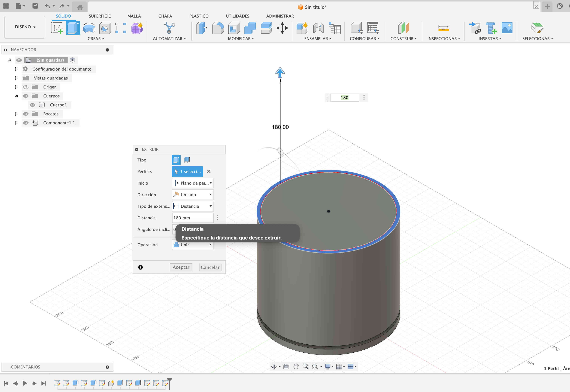Click the Home icon tab
Image resolution: width=570 pixels, height=392 pixels.
pyautogui.click(x=80, y=7)
